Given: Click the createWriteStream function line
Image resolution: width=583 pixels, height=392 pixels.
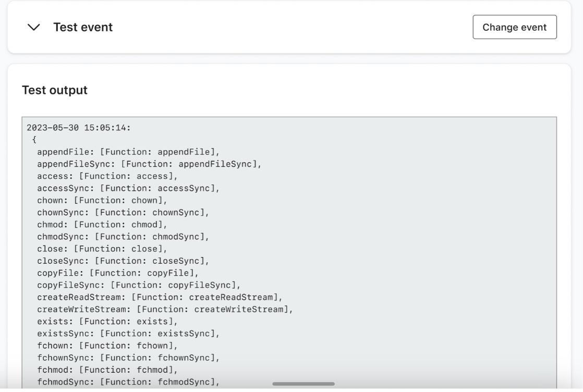Looking at the screenshot, I should point(165,308).
